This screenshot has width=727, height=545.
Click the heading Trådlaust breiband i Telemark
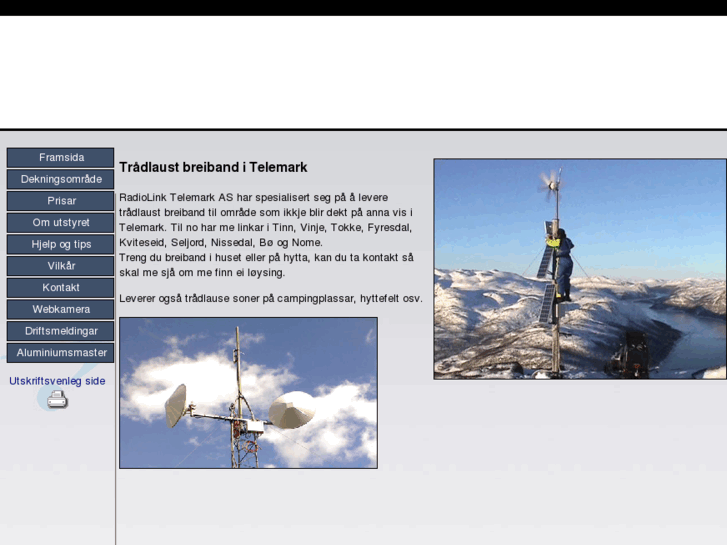(213, 167)
